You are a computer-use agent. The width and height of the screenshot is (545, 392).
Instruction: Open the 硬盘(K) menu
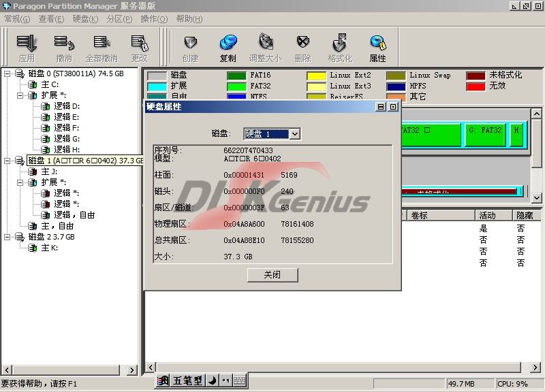[x=86, y=19]
